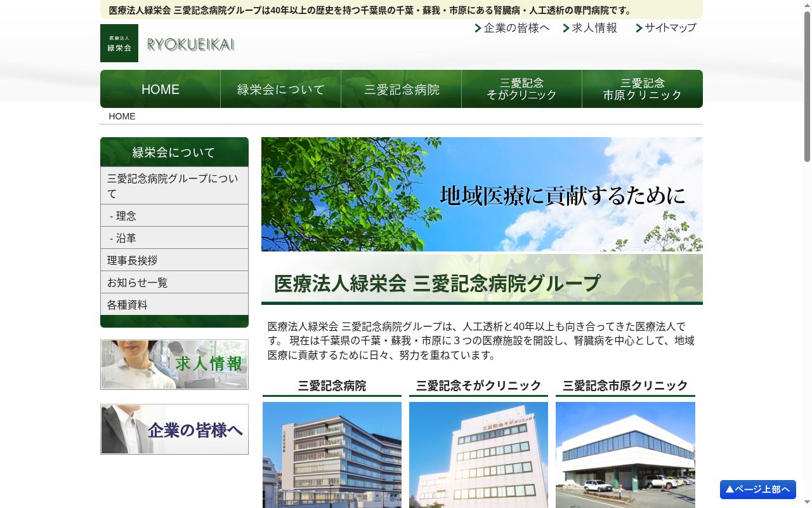The height and width of the screenshot is (508, 812).
Task: Select the 沿革 sidebar sub-item
Action: tap(174, 237)
